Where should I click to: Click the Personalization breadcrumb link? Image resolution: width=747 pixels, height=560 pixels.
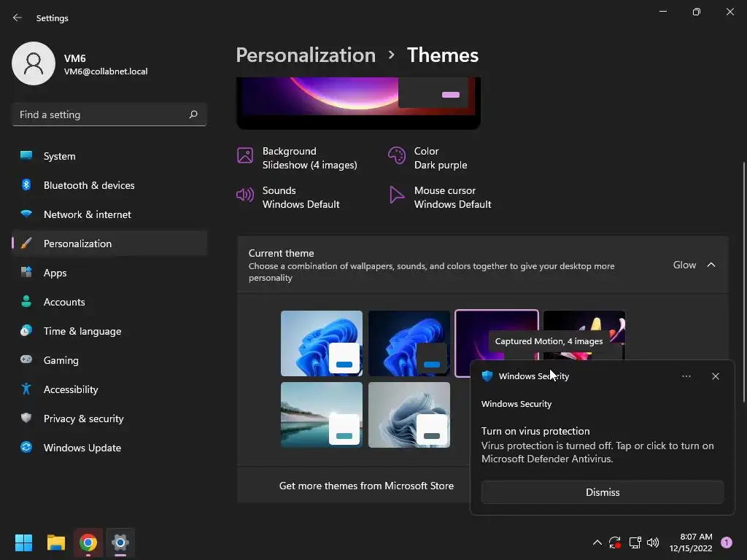[x=306, y=55]
